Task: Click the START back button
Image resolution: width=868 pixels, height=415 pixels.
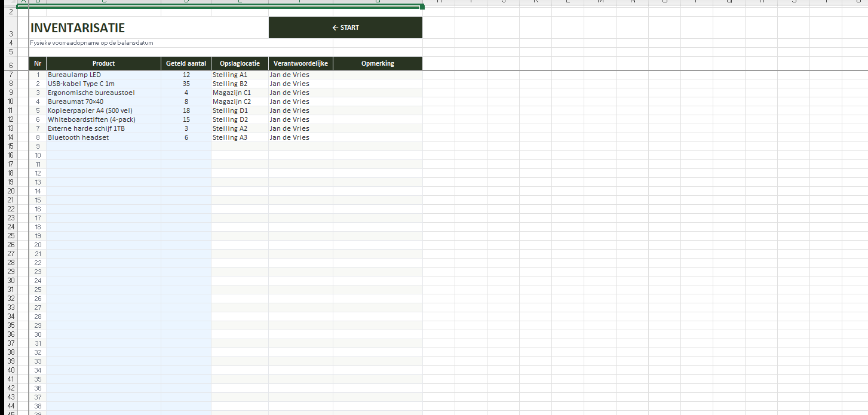Action: (x=345, y=27)
